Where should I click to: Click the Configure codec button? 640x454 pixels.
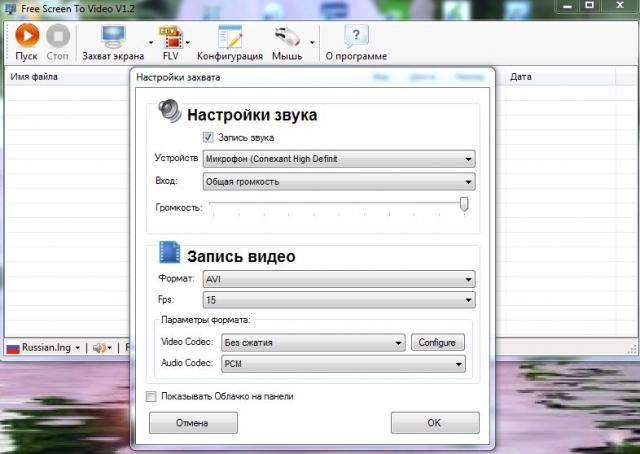(x=438, y=343)
